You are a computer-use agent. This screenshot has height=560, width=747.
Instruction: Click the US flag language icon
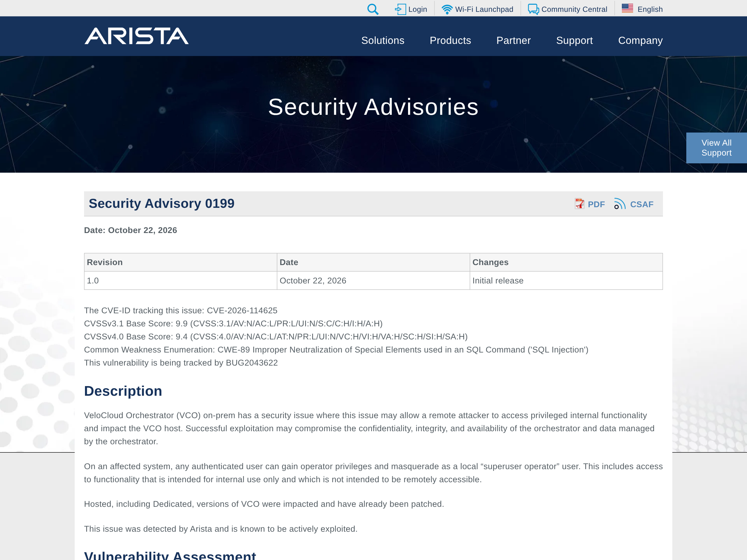pyautogui.click(x=627, y=8)
